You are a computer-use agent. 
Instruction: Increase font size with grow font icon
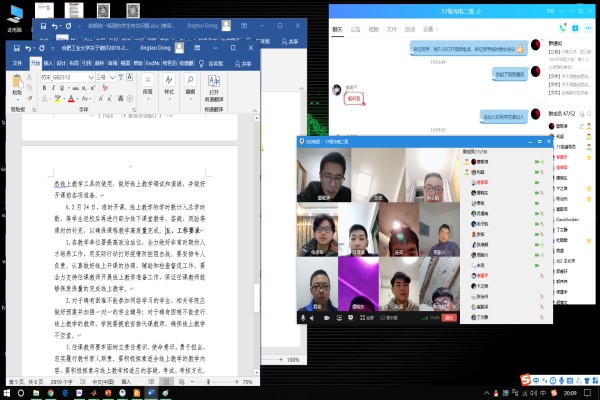tap(101, 99)
